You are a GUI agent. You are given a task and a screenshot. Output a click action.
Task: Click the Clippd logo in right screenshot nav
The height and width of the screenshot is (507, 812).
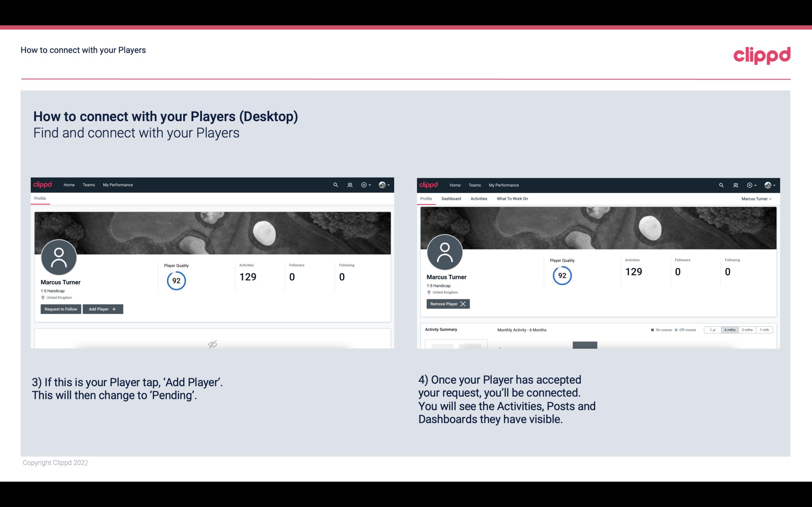click(429, 185)
